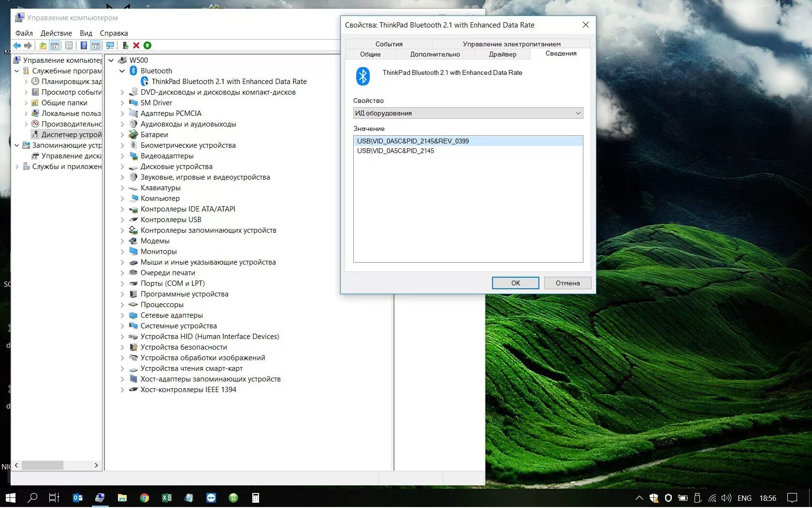Select Диспетчер устройств in left tree
Image resolution: width=812 pixels, height=508 pixels.
click(67, 135)
